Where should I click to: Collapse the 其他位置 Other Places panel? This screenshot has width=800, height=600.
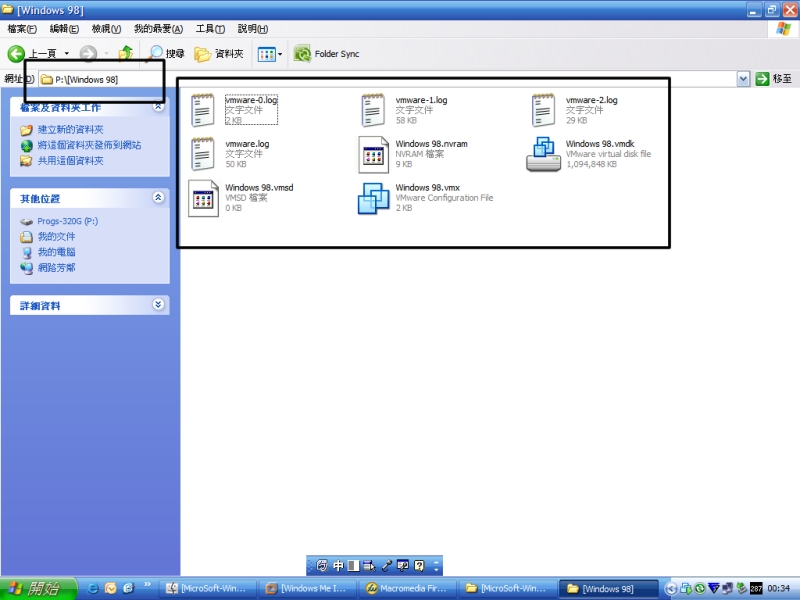click(x=158, y=197)
